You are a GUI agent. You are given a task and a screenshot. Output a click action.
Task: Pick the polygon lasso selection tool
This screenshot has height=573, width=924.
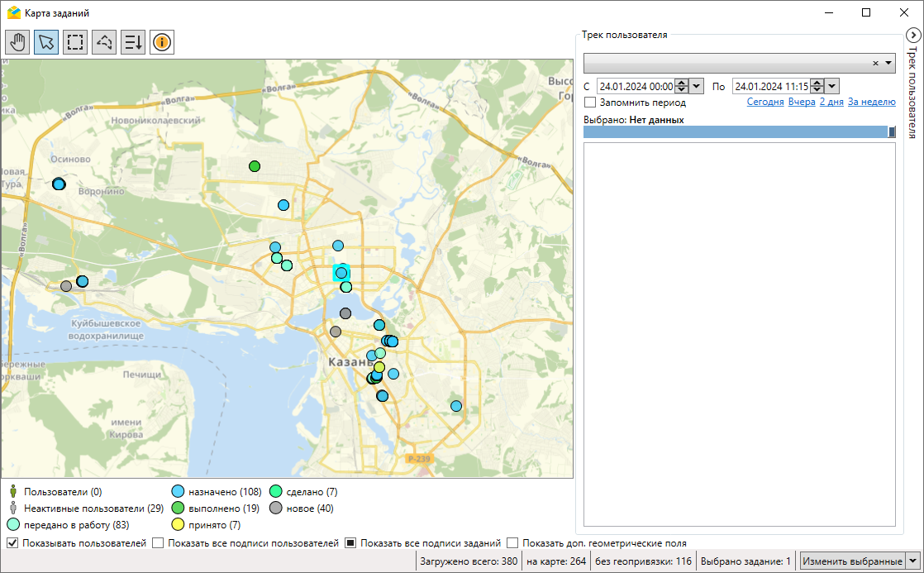tap(104, 42)
